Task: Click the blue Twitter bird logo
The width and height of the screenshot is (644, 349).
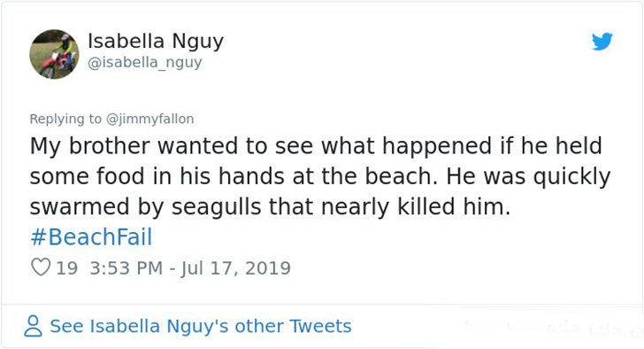Action: [602, 41]
